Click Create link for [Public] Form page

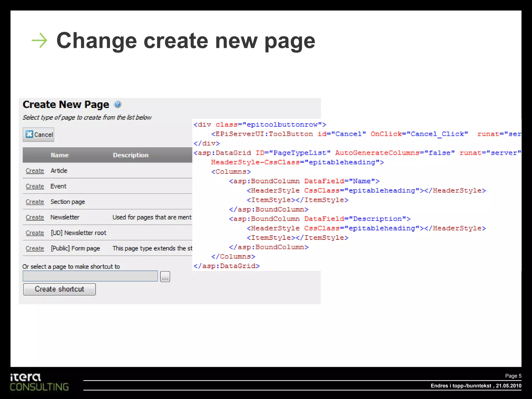(x=35, y=248)
